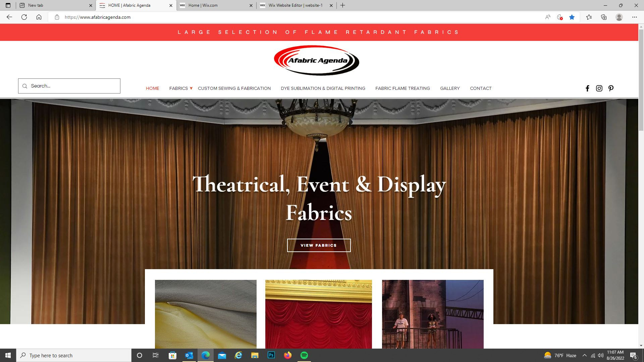
Task: Open the Collections icon in the browser toolbar
Action: 604,17
